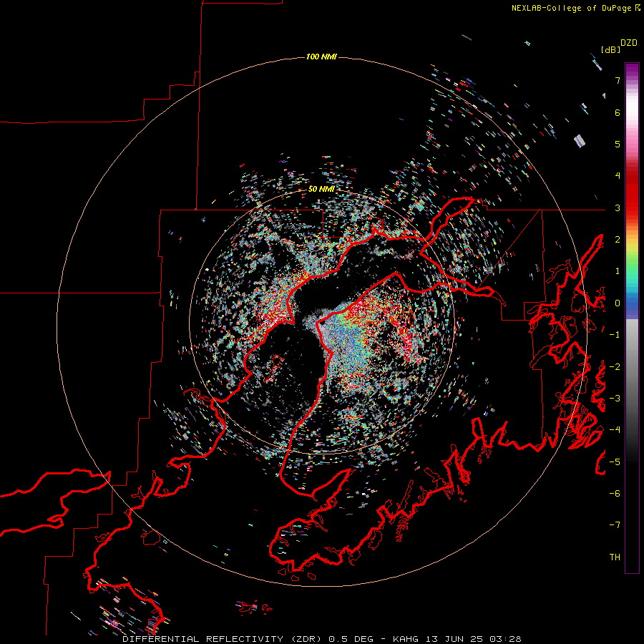Viewport: 644px width, 644px height.
Task: Click the 5 value on color scale
Action: pyautogui.click(x=618, y=144)
